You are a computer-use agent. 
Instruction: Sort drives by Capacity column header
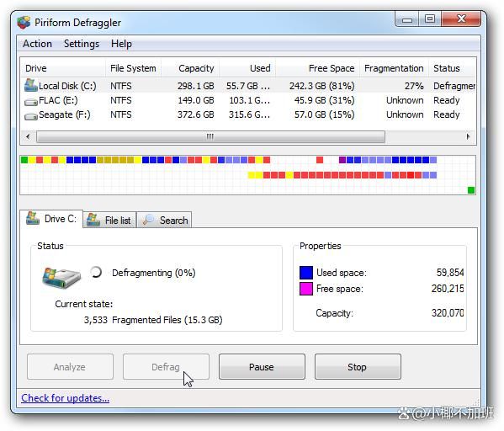pyautogui.click(x=196, y=68)
